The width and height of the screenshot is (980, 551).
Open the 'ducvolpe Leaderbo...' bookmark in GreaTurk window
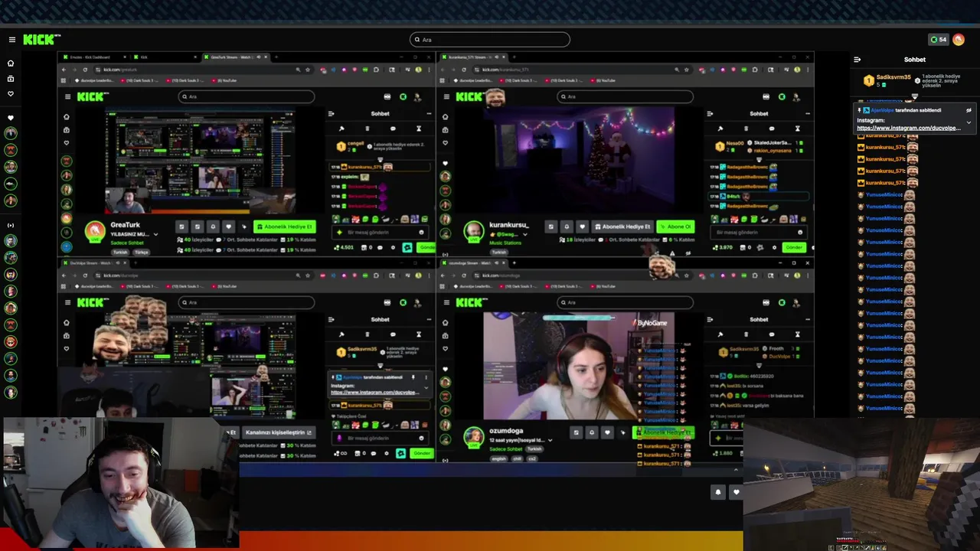tap(95, 80)
